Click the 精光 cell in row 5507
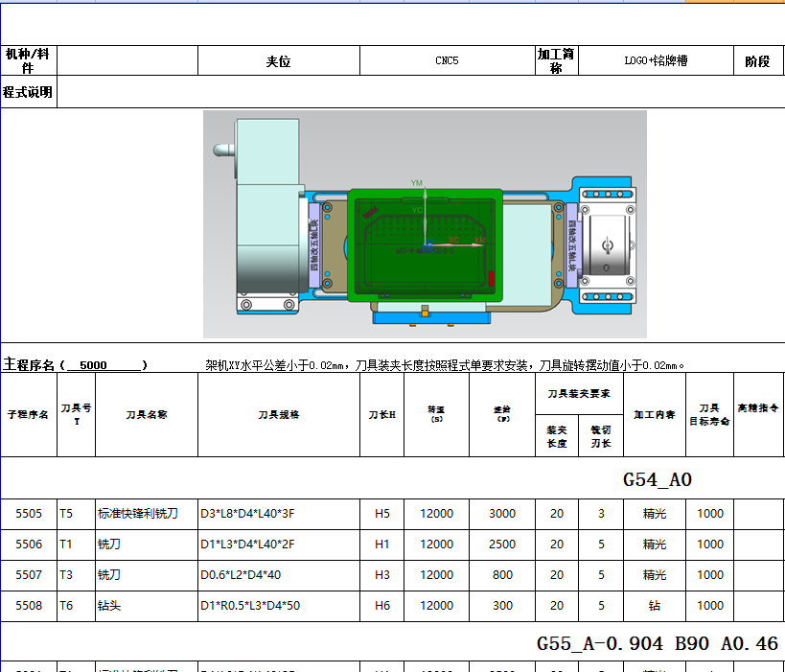This screenshot has height=672, width=785. pos(657,576)
